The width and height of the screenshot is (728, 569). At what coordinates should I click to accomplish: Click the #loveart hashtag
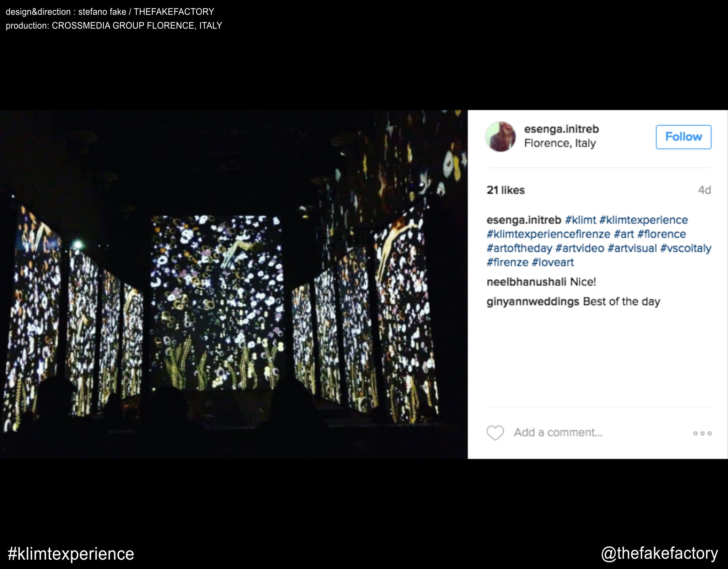pos(553,262)
